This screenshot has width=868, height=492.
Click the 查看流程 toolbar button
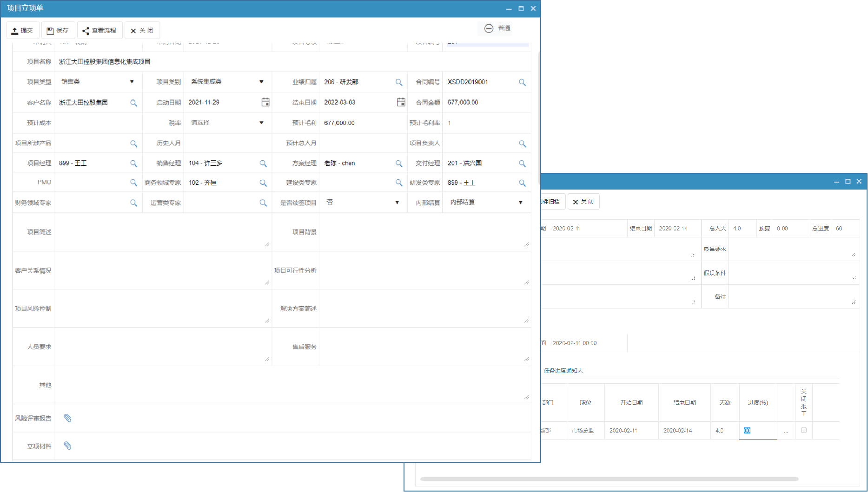pyautogui.click(x=100, y=30)
